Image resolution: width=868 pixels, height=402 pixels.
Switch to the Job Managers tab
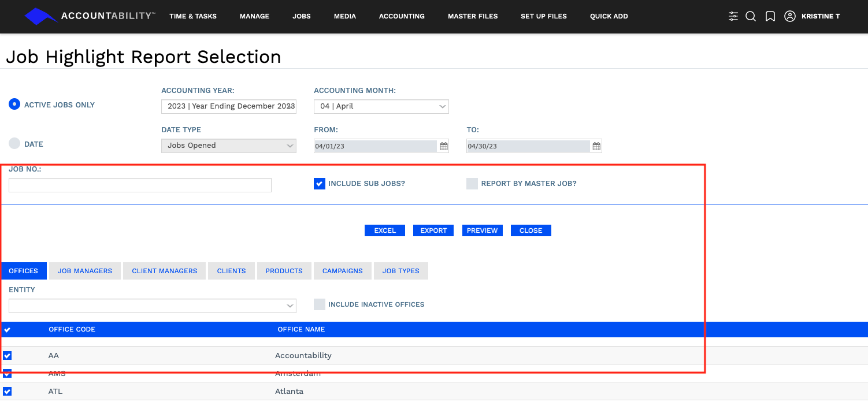(x=85, y=271)
